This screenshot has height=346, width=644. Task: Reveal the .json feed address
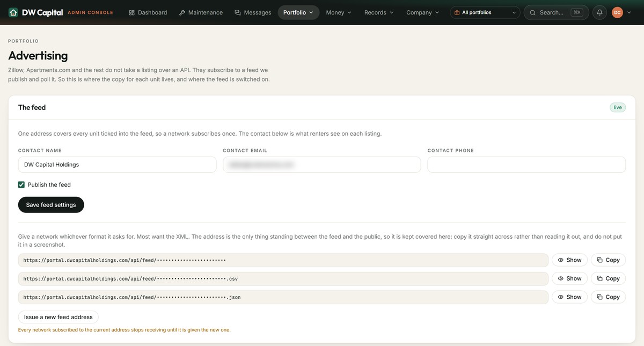click(x=569, y=297)
